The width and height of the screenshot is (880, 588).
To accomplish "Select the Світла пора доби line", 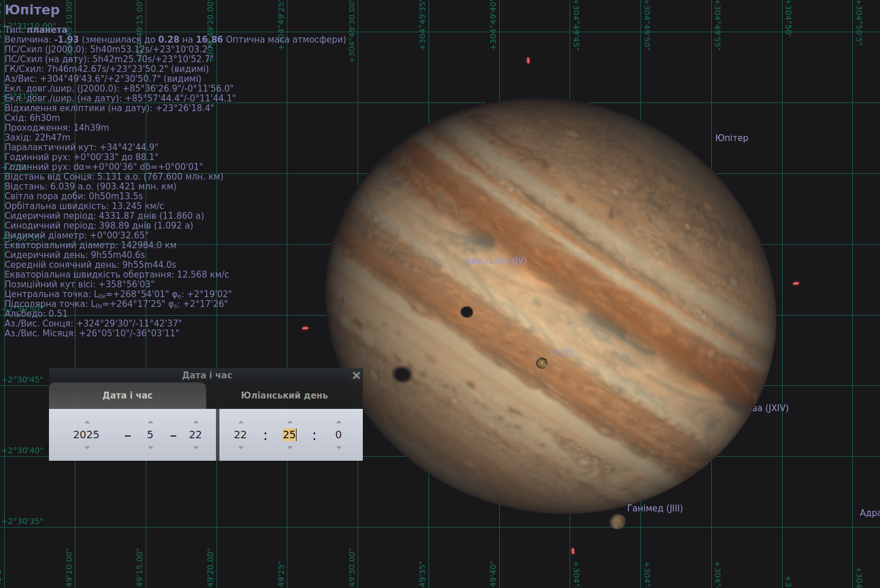I will 74,196.
